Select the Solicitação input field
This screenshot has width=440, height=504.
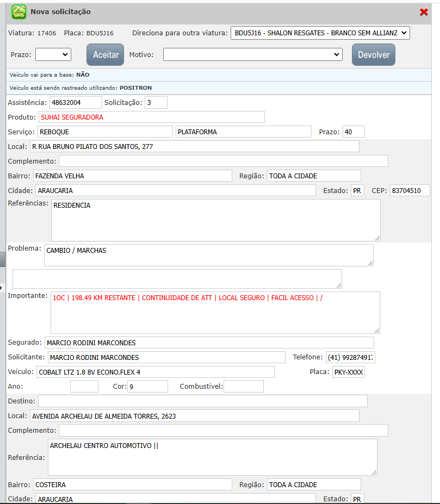coord(156,102)
